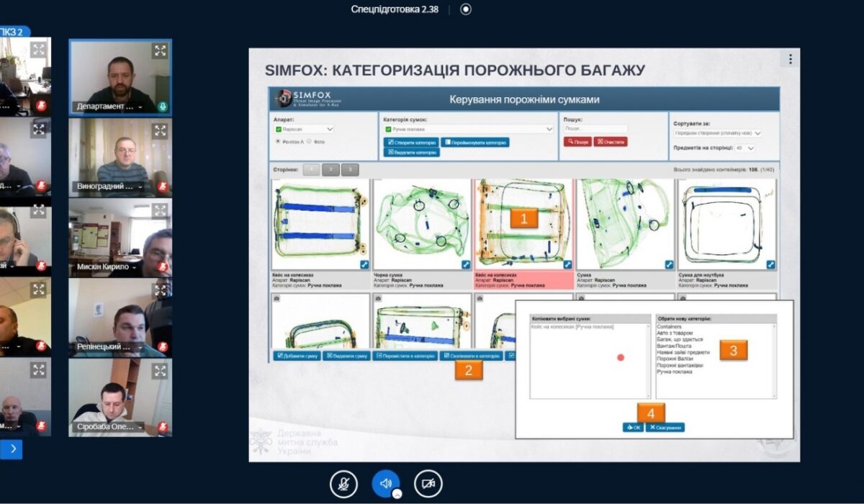The width and height of the screenshot is (864, 504).
Task: Click Департамент green microphone indicator
Action: 163,107
